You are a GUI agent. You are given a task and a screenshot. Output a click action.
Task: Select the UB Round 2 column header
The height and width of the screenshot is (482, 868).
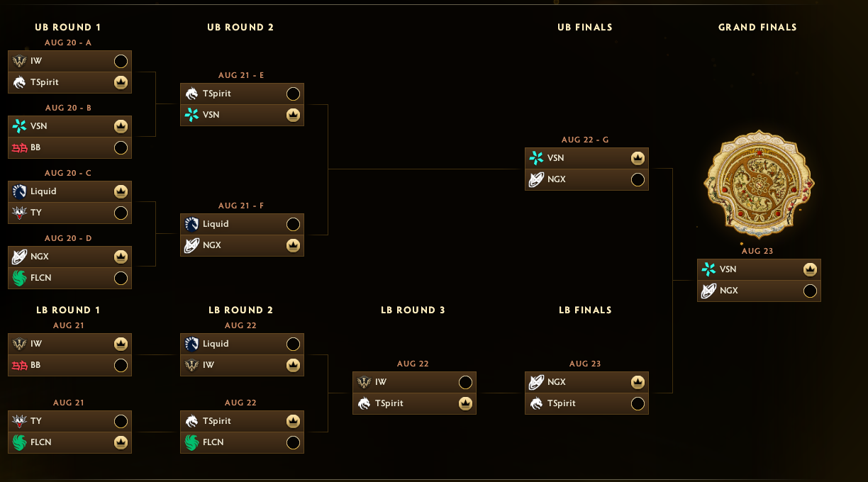tap(240, 27)
